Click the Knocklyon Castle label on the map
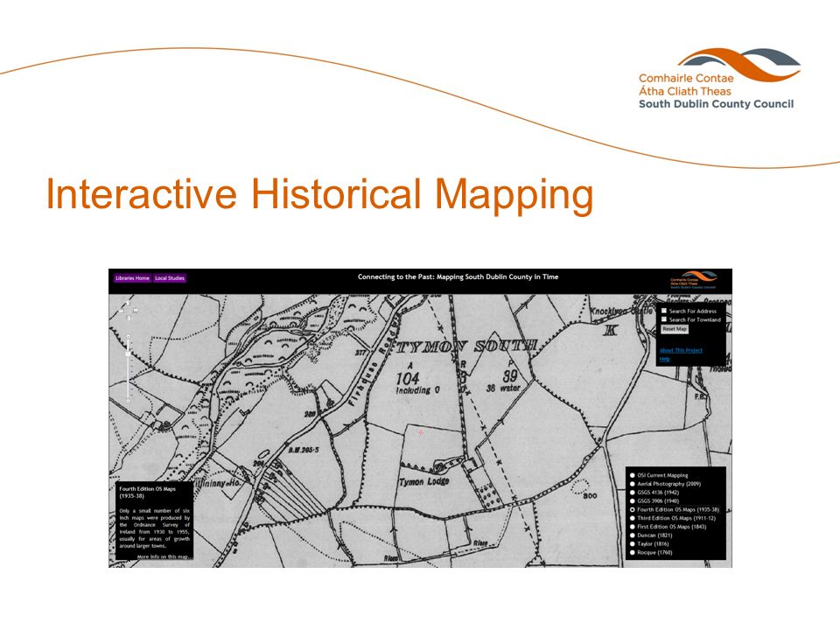 (x=621, y=311)
